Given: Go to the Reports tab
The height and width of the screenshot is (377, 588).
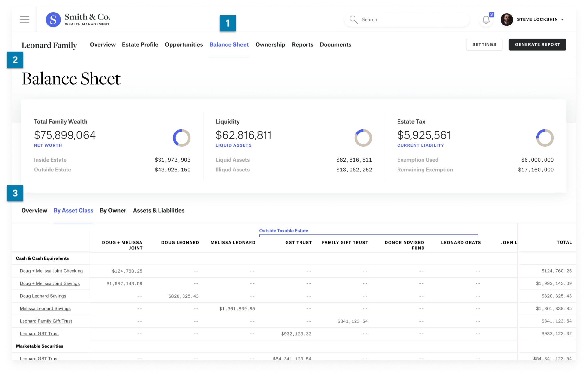Looking at the screenshot, I should tap(302, 44).
